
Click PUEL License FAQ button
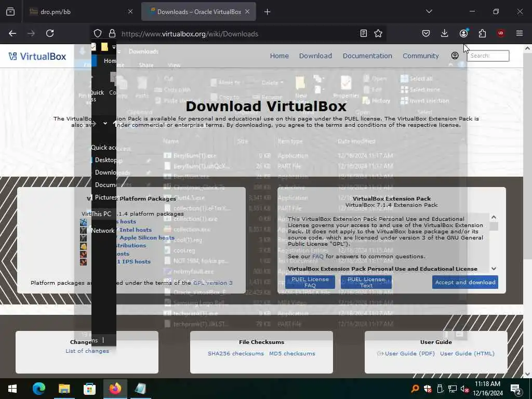coord(310,282)
